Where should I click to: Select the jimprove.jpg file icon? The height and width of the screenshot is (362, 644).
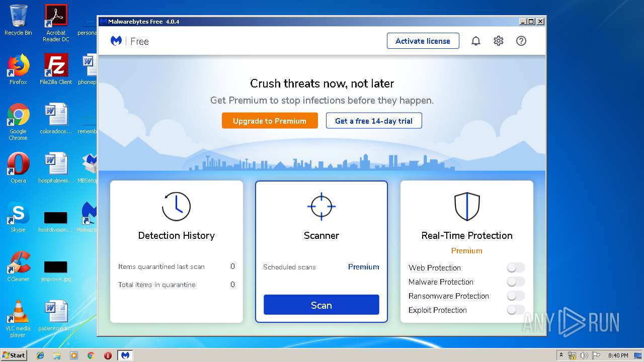(56, 270)
